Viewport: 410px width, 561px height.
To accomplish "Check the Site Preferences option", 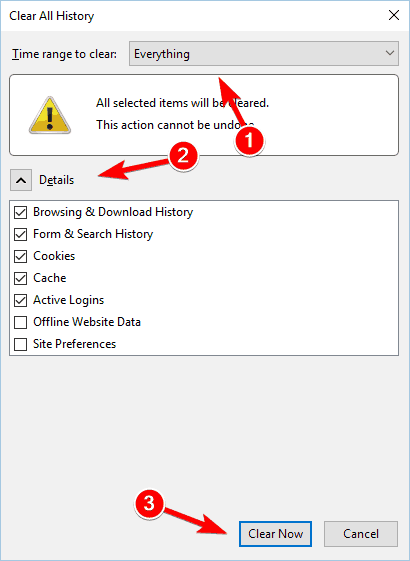I will [x=20, y=344].
